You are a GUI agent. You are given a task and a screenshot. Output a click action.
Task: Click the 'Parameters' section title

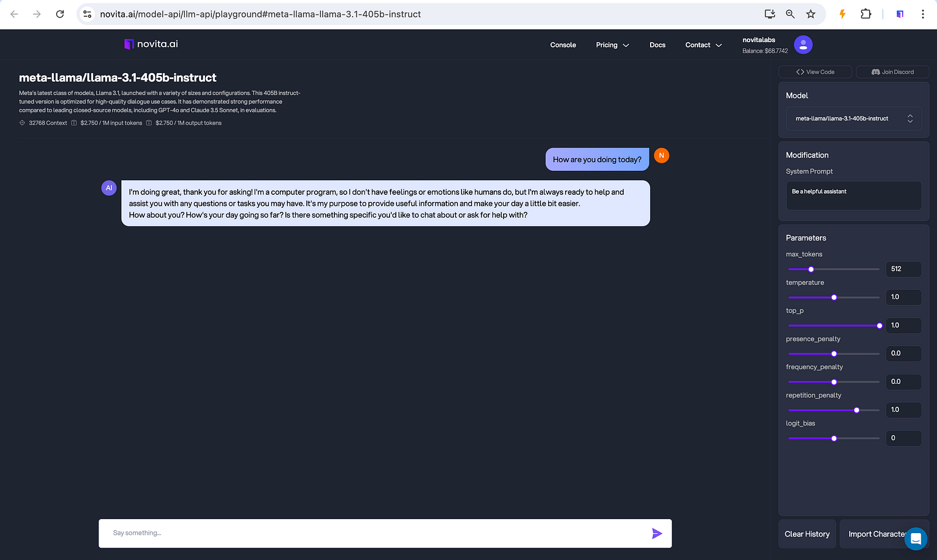coord(806,238)
